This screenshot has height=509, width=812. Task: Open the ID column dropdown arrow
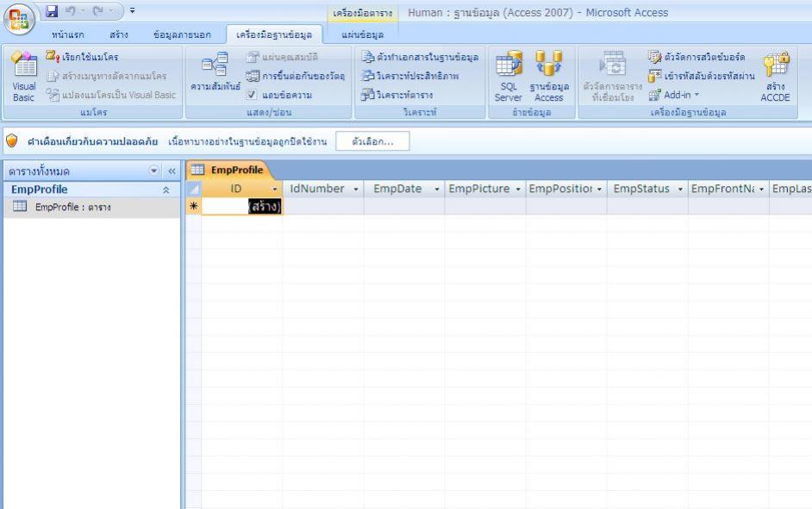(275, 189)
